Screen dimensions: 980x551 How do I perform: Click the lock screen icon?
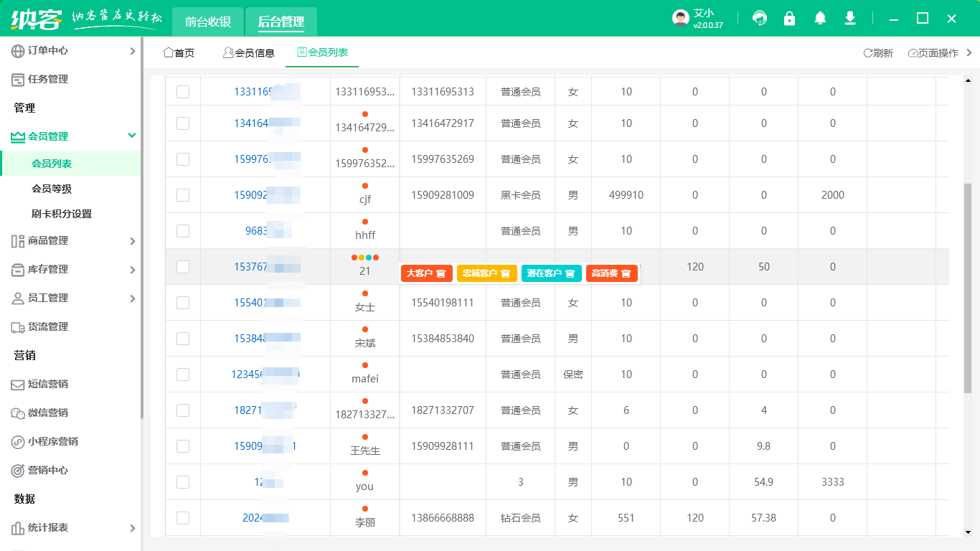point(790,19)
